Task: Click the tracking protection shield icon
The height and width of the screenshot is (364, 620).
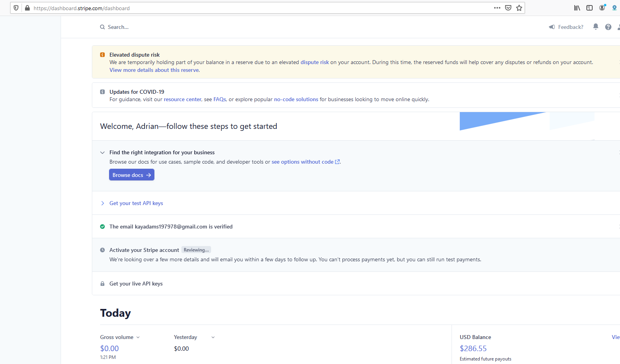Action: [16, 8]
